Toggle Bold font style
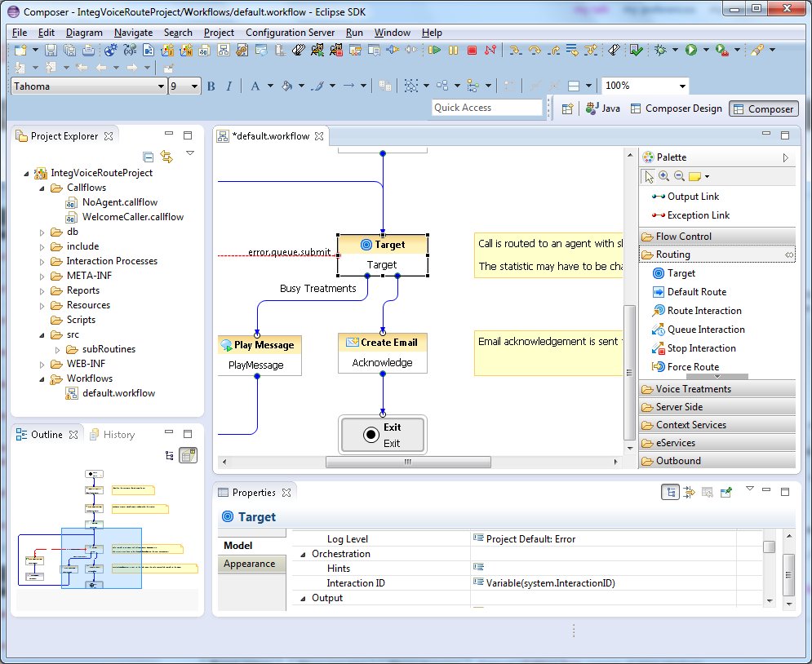Screen dimensions: 812x664 coord(211,86)
